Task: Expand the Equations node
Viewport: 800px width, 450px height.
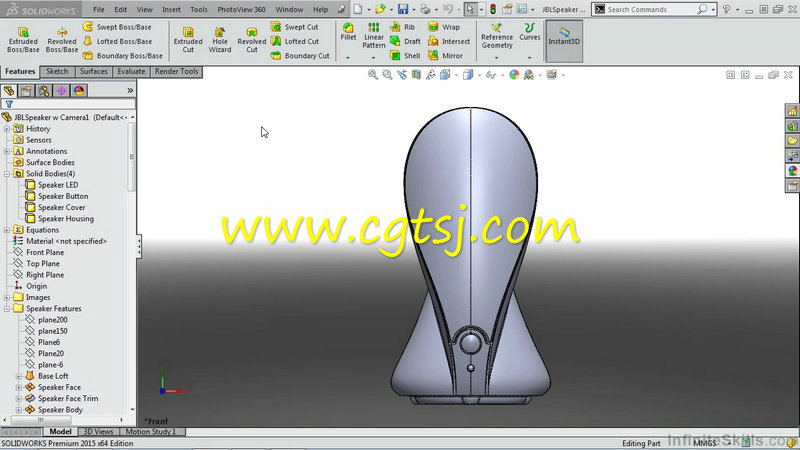Action: tap(7, 230)
